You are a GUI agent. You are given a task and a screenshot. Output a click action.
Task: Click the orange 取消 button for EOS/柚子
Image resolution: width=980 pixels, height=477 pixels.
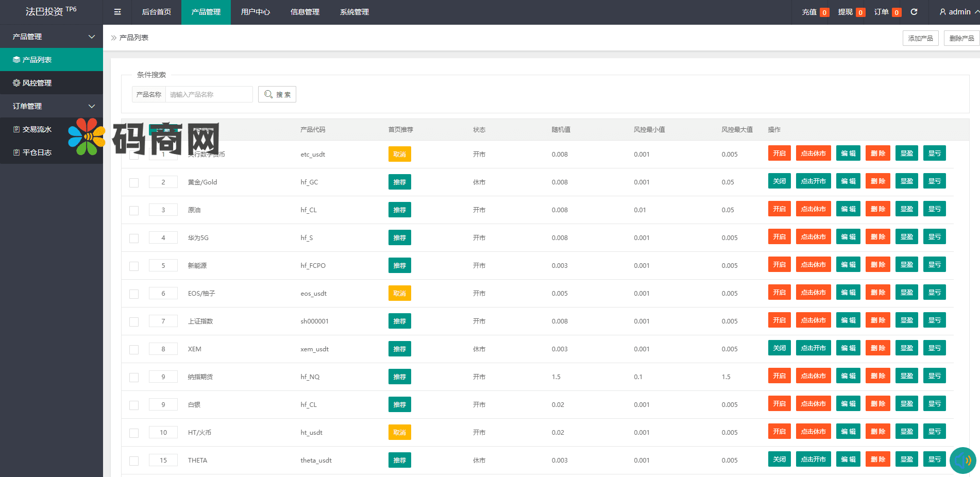coord(399,293)
